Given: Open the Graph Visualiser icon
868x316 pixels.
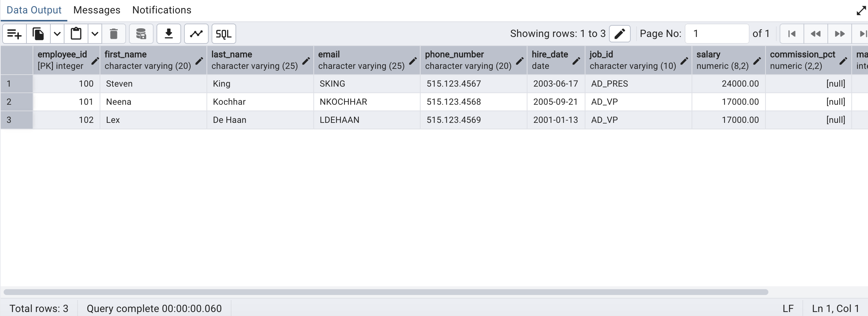Looking at the screenshot, I should pos(196,34).
